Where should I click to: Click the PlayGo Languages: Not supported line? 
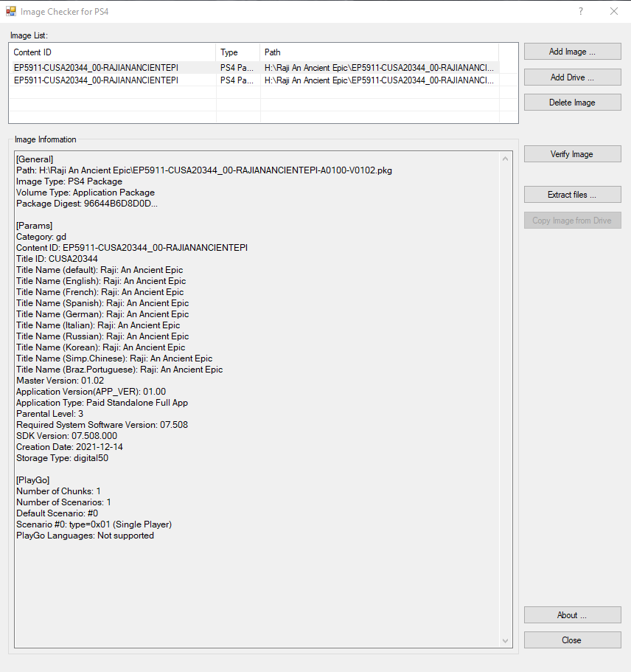pos(85,536)
